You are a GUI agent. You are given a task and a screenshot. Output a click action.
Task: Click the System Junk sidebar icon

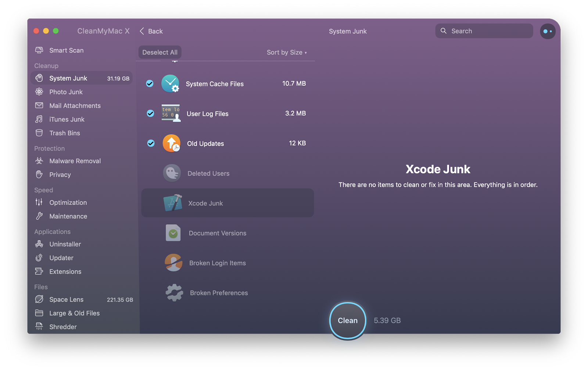click(x=39, y=78)
